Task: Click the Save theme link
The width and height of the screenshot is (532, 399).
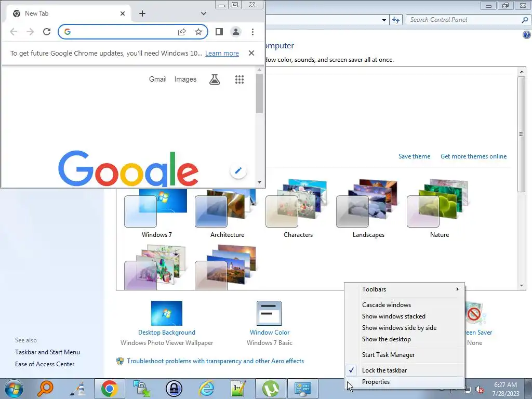Action: click(414, 156)
